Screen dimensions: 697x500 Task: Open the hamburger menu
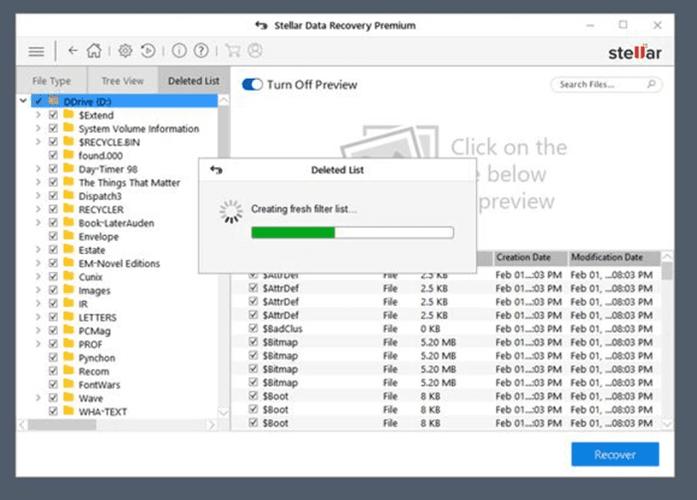[x=36, y=52]
